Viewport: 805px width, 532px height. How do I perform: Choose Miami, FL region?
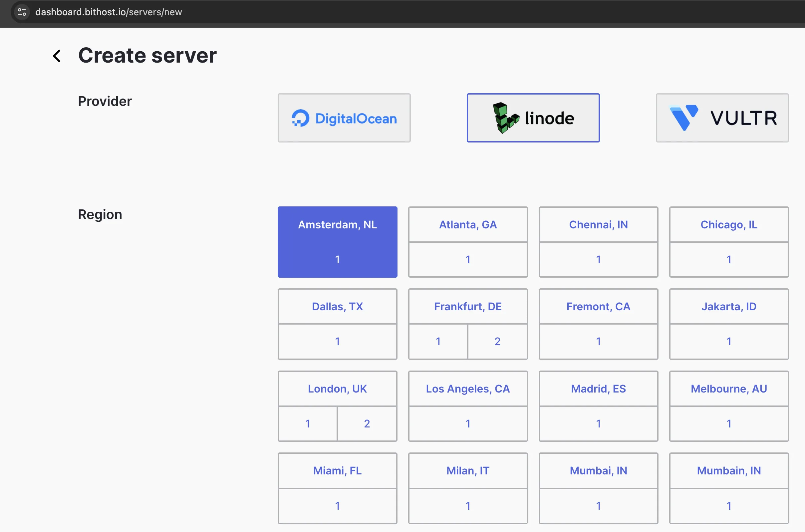tap(337, 471)
